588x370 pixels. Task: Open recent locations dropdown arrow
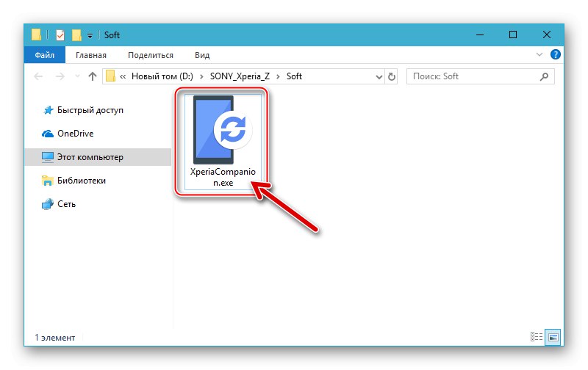[x=78, y=76]
